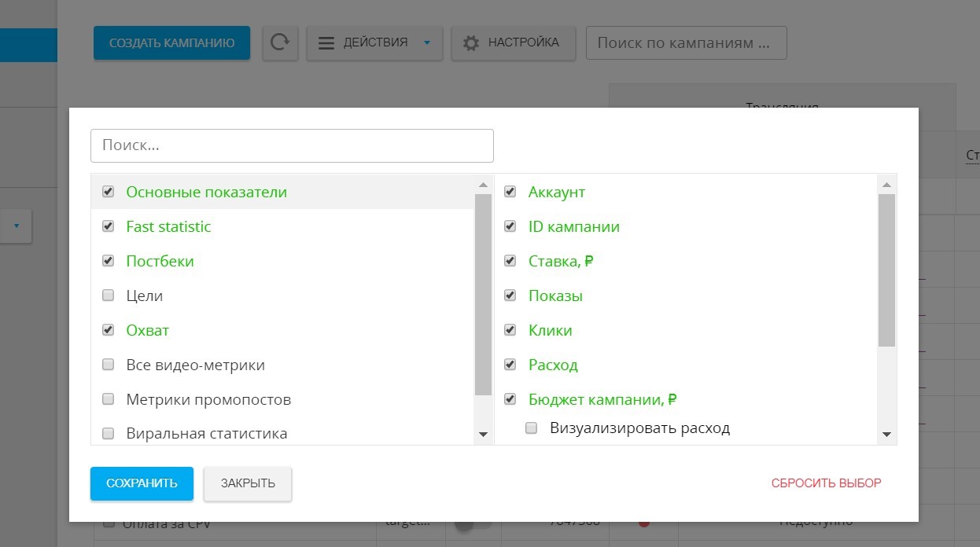Click the hamburger icon in Действия
Screen dimensions: 980x547
coord(326,43)
